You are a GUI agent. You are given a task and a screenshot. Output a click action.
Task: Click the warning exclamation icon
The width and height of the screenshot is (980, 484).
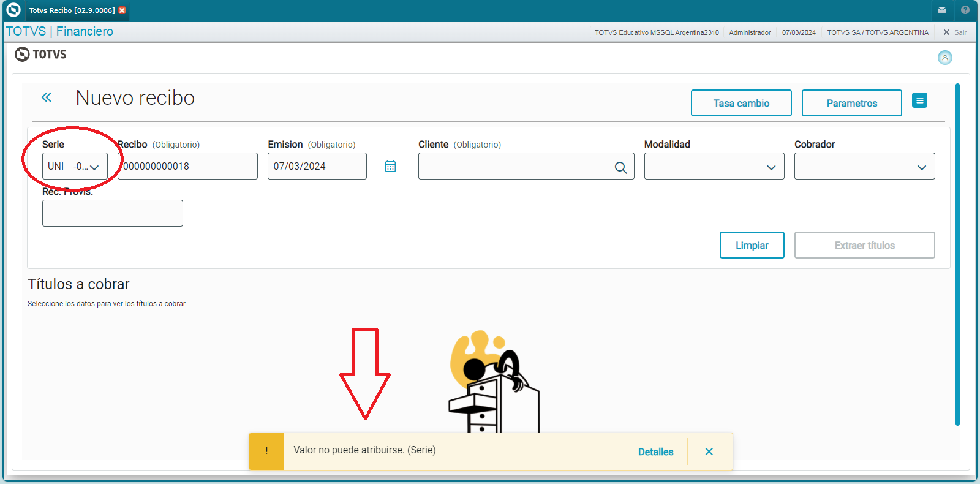coord(266,451)
